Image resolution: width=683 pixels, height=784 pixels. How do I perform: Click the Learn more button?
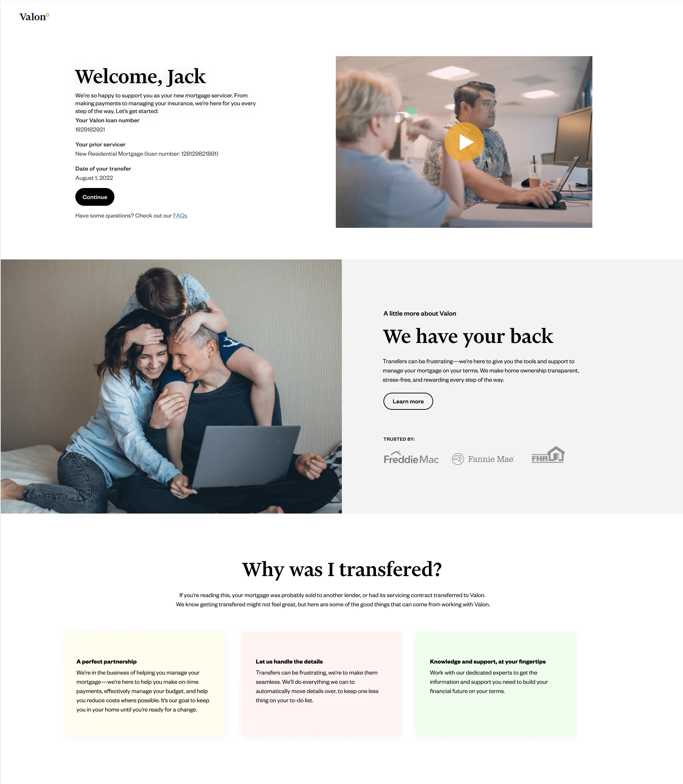[408, 401]
